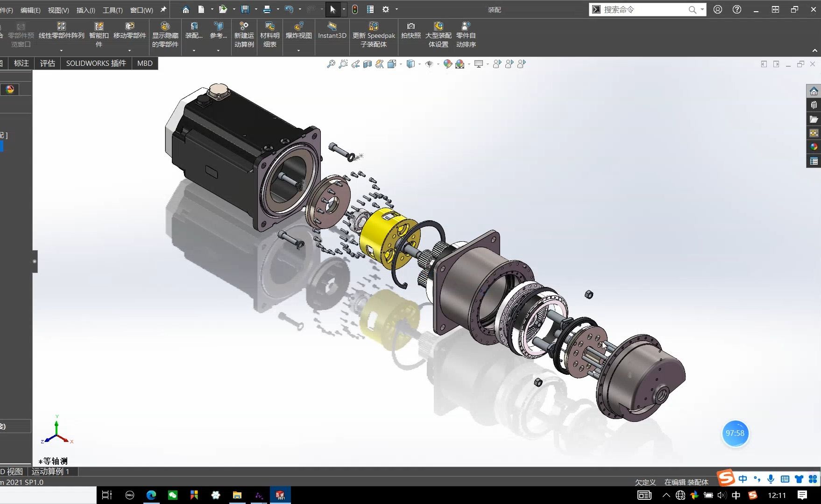Click the user login account icon

[718, 9]
